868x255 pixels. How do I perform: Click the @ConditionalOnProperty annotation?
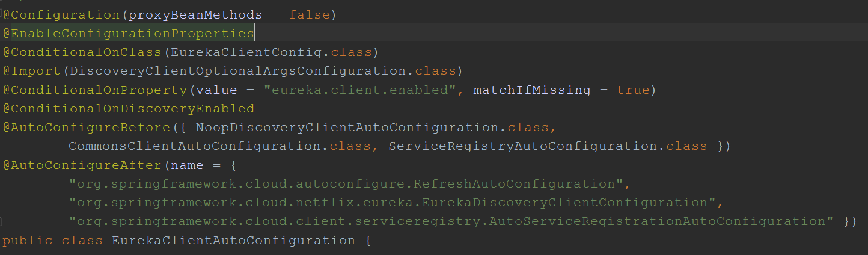coord(94,90)
